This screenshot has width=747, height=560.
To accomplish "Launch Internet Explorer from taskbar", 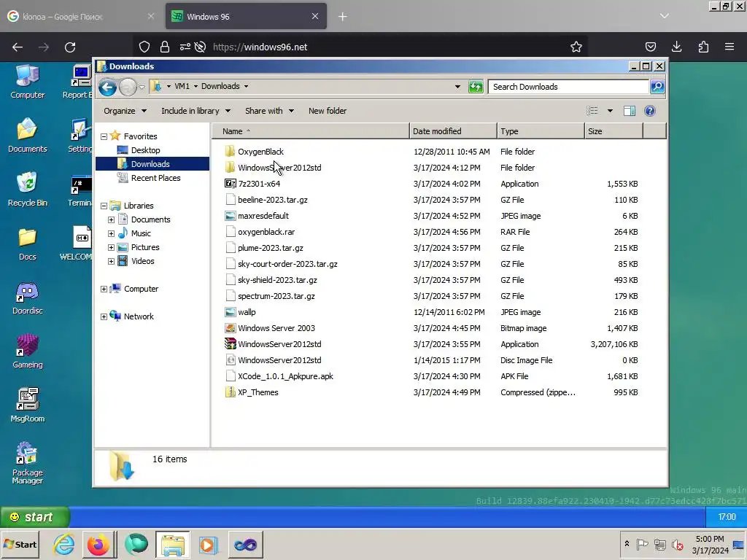I will click(x=64, y=544).
